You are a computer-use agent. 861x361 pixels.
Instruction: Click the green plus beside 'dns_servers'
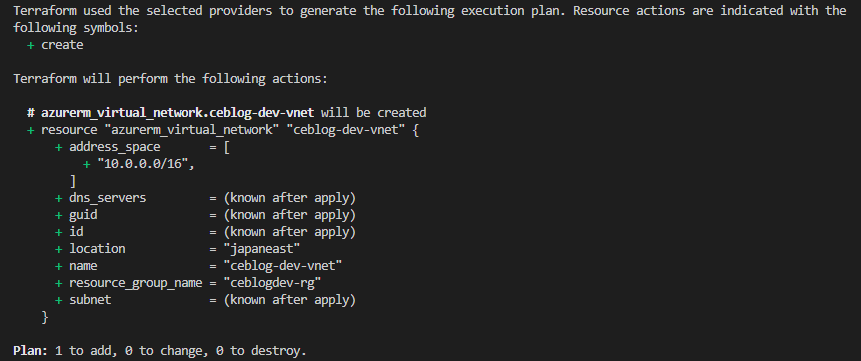pyautogui.click(x=59, y=198)
